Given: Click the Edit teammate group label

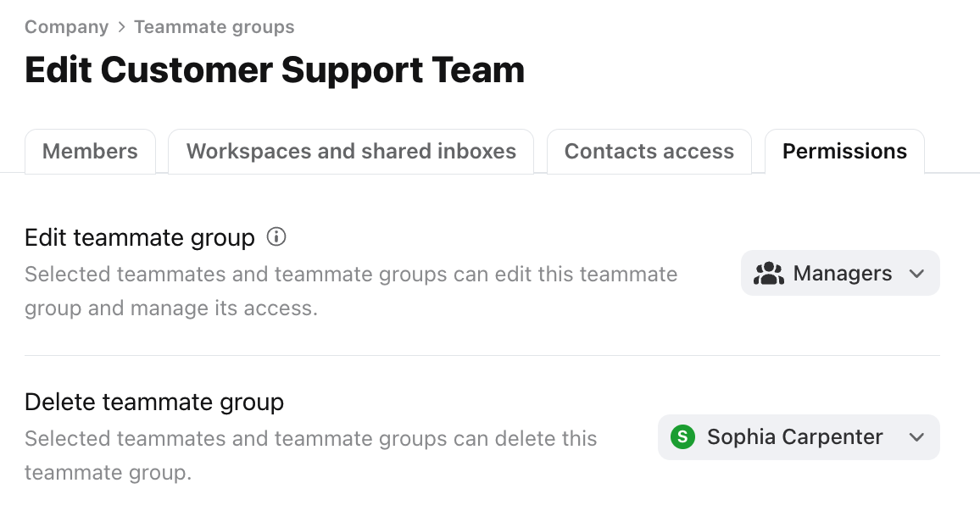Looking at the screenshot, I should tap(140, 237).
